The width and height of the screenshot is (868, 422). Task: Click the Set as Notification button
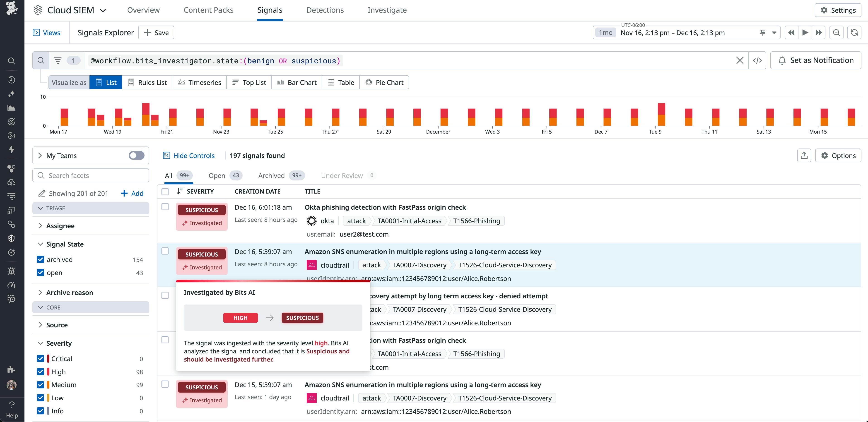pos(815,60)
